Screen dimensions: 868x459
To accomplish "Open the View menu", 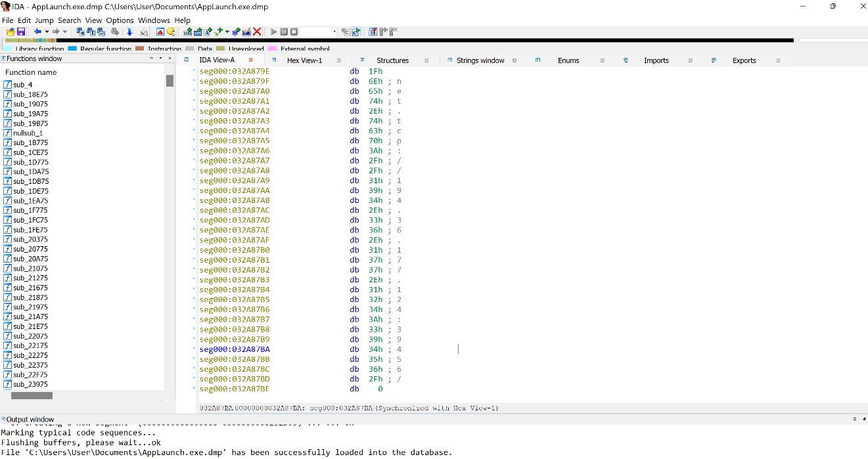I will (x=93, y=20).
